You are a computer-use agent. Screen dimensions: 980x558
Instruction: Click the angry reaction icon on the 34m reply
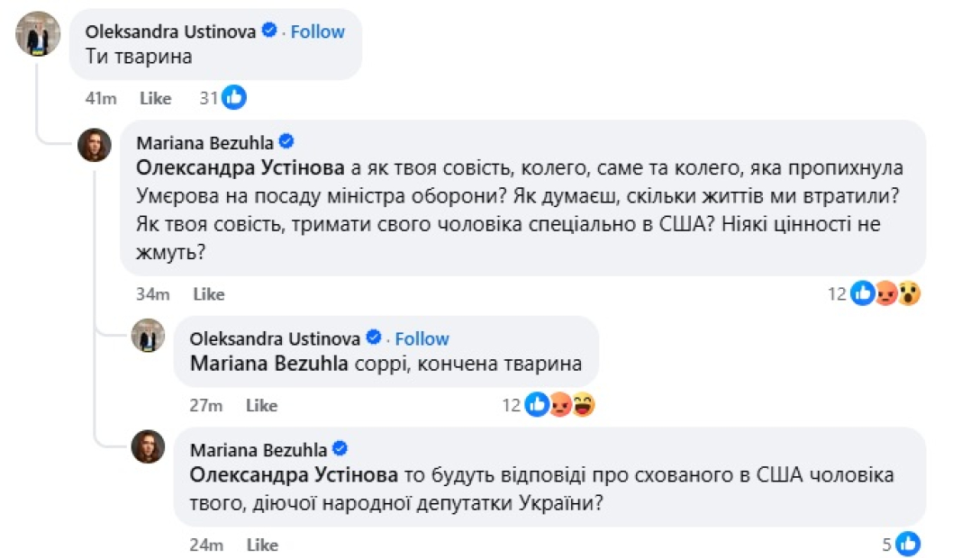click(x=886, y=293)
